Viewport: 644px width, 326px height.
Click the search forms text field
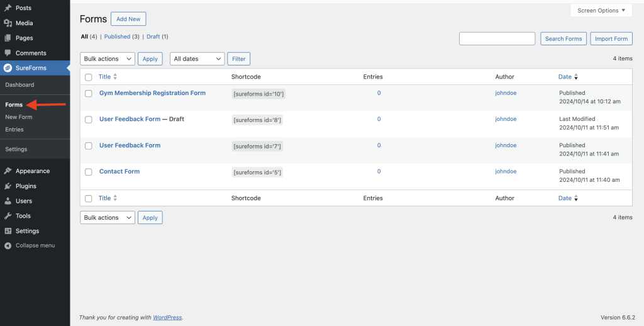[497, 39]
